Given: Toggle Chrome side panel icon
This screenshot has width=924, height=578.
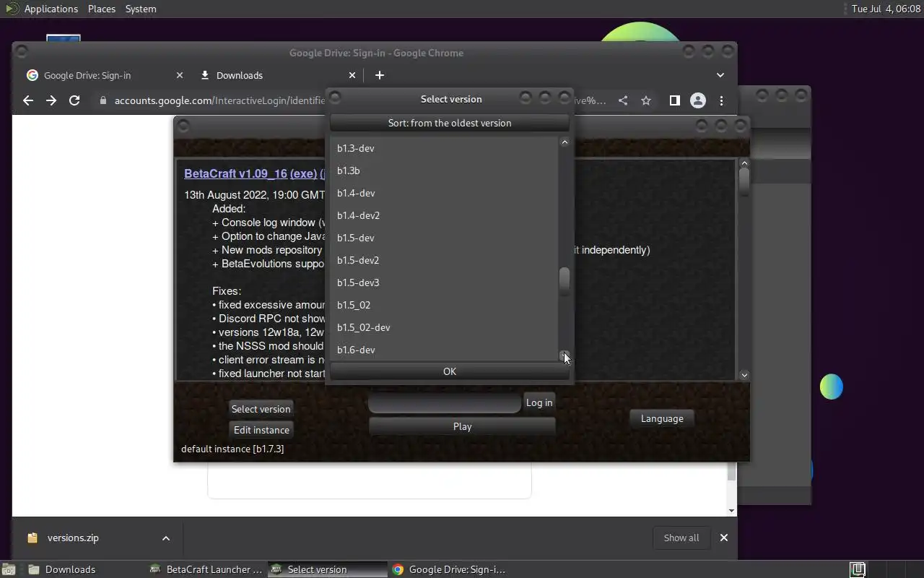Looking at the screenshot, I should pos(674,100).
